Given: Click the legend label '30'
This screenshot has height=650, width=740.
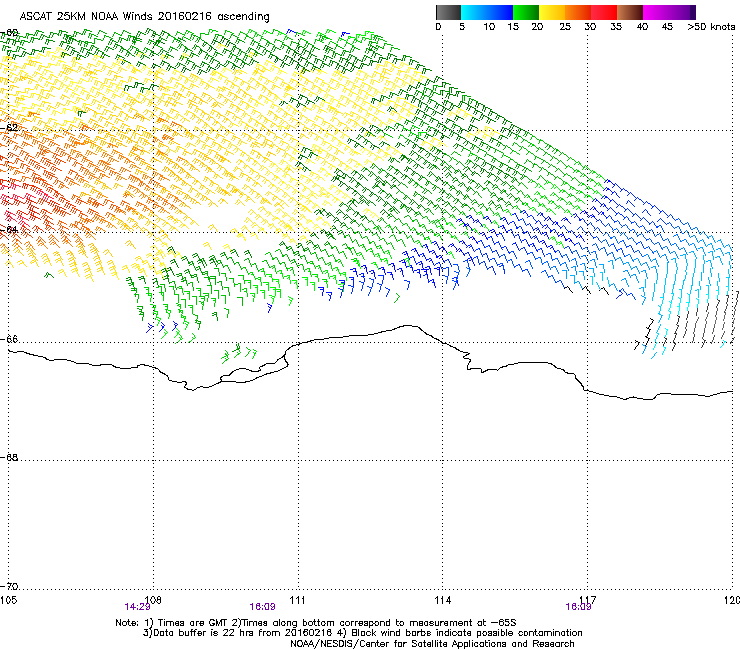Looking at the screenshot, I should (x=590, y=27).
